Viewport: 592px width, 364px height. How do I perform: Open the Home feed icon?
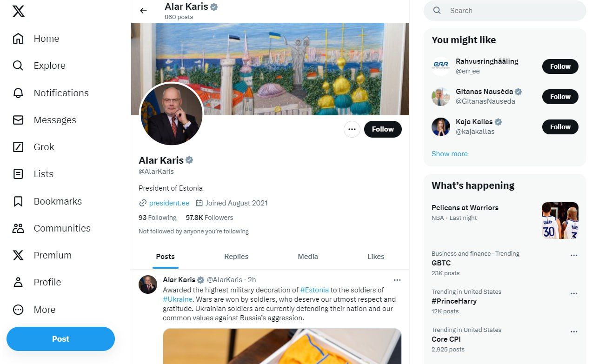18,39
